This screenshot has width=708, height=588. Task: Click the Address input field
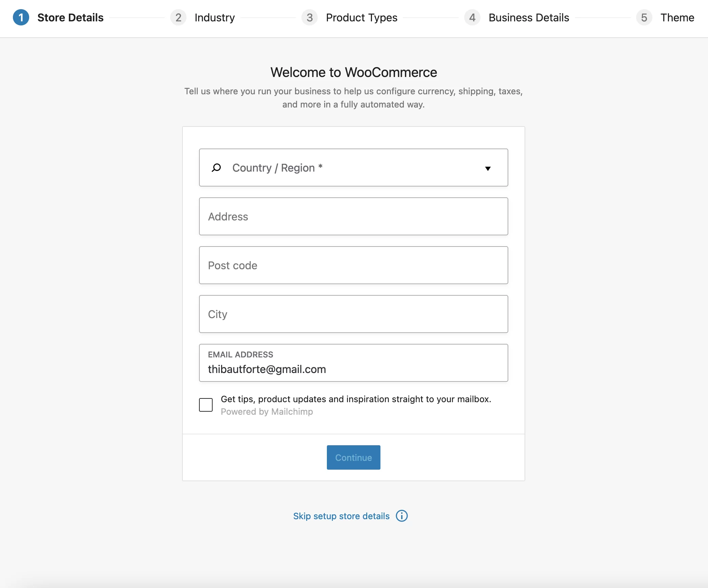point(353,216)
